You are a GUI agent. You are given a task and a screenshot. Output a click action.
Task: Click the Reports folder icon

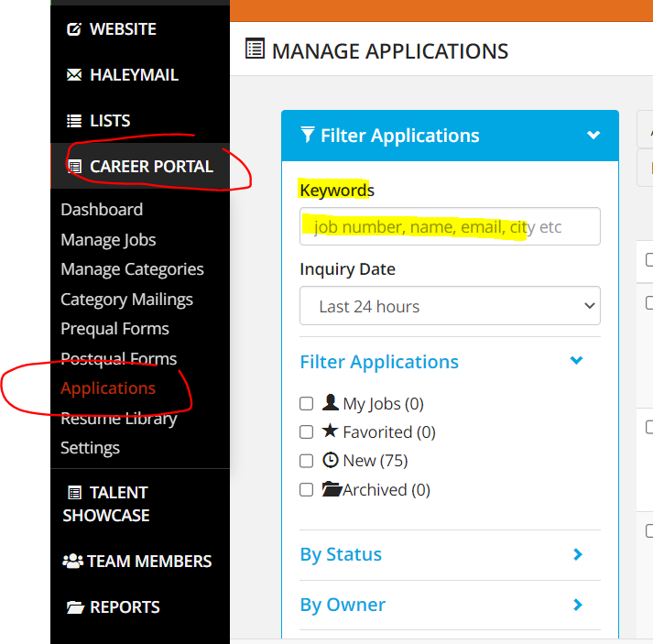pos(74,607)
